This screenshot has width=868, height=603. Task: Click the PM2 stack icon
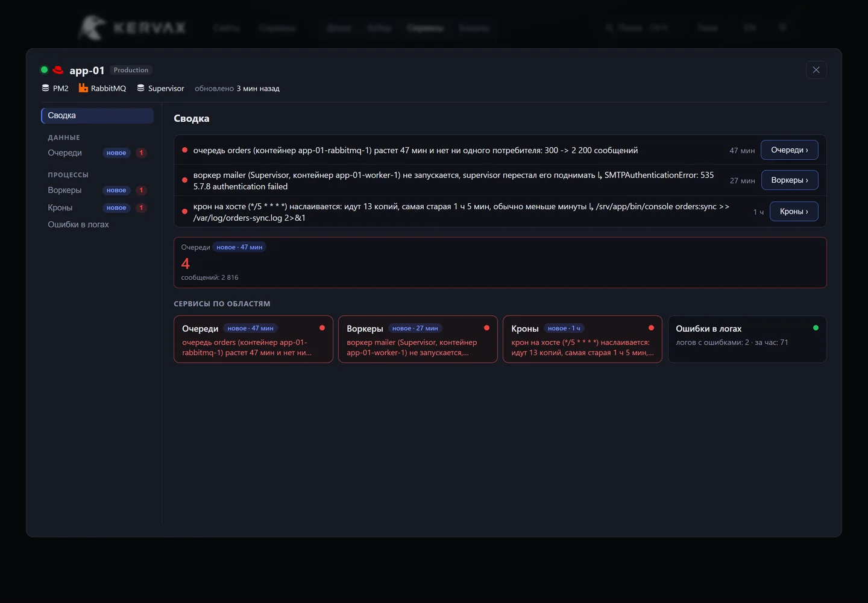pyautogui.click(x=45, y=88)
